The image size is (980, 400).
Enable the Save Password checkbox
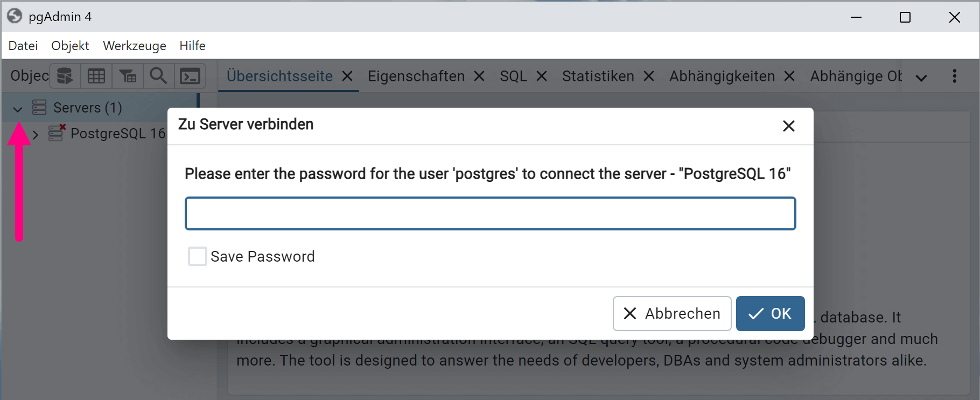(197, 256)
